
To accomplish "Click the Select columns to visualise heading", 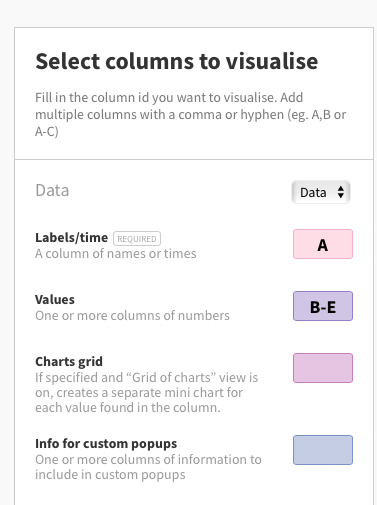I will pos(177,61).
